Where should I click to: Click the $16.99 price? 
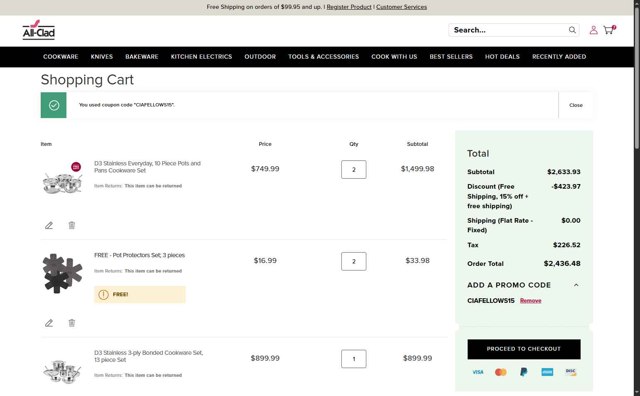coord(265,261)
